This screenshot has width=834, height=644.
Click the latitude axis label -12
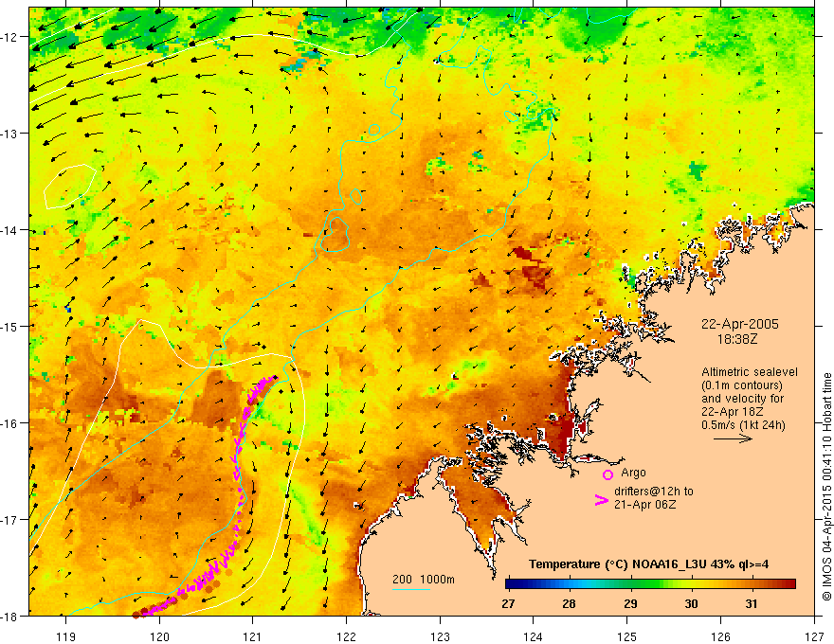pyautogui.click(x=9, y=37)
